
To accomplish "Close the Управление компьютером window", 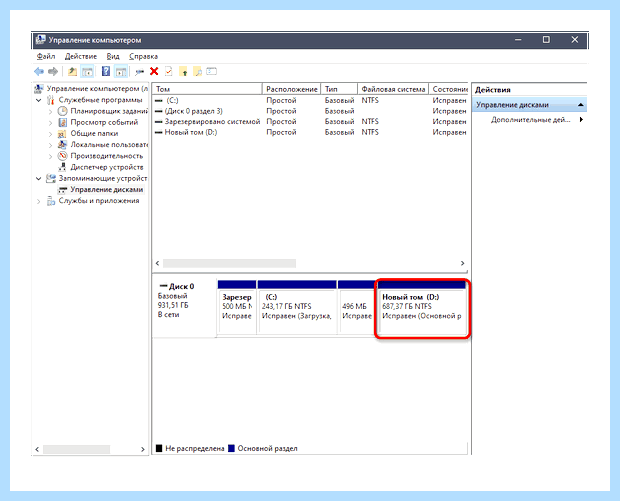I will coord(575,40).
